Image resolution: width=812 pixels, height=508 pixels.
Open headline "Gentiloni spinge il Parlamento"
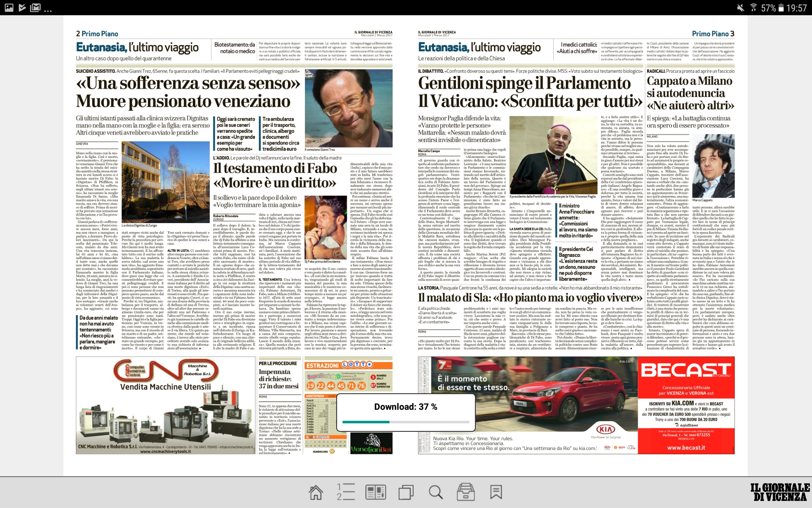point(524,83)
